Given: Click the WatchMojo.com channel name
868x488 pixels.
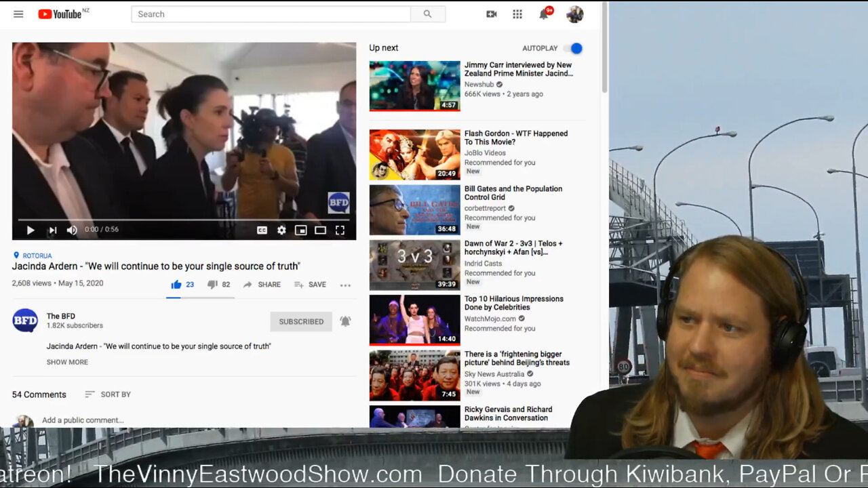Looking at the screenshot, I should (x=490, y=319).
